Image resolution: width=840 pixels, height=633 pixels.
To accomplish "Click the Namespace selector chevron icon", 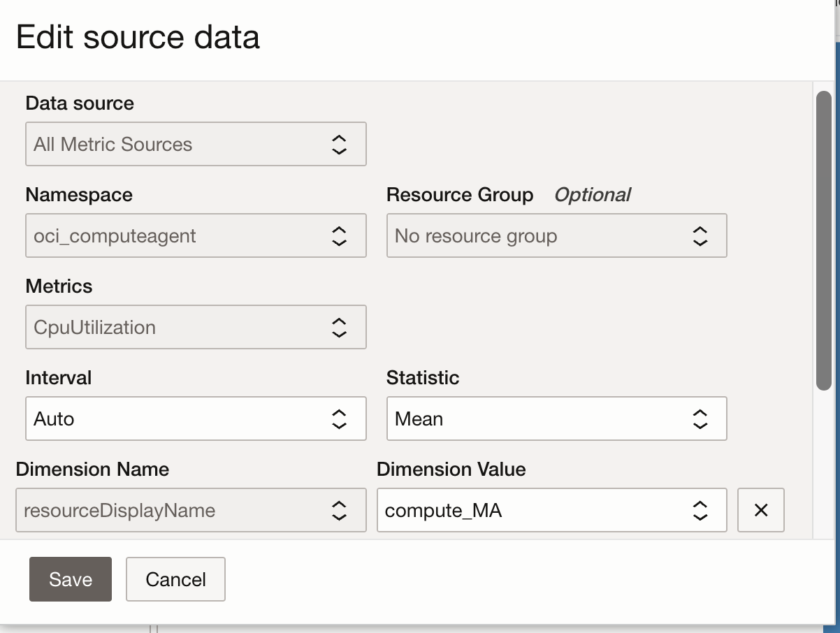I will pyautogui.click(x=338, y=235).
